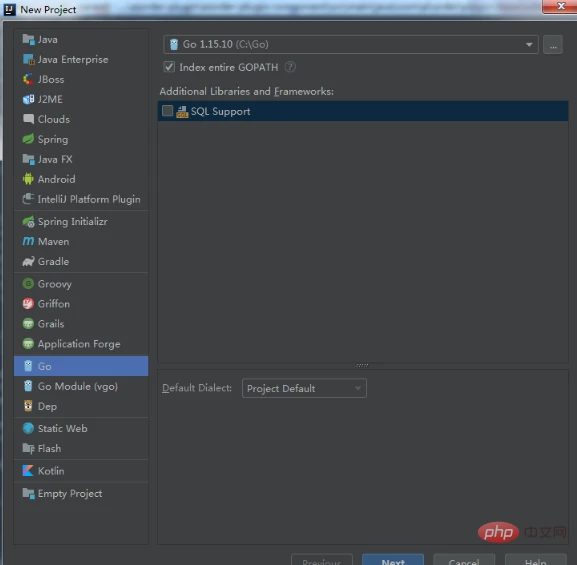Choose the Maven 'm' icon
The image size is (577, 565).
click(x=28, y=241)
